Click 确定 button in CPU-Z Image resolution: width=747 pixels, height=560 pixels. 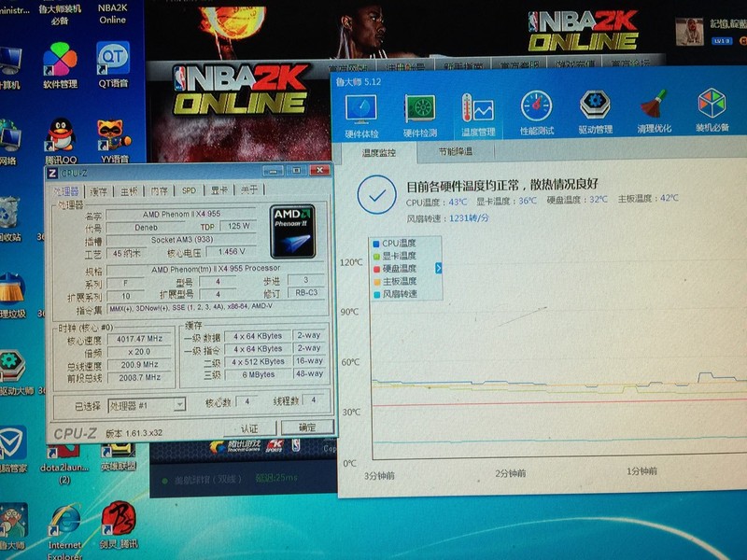(307, 427)
